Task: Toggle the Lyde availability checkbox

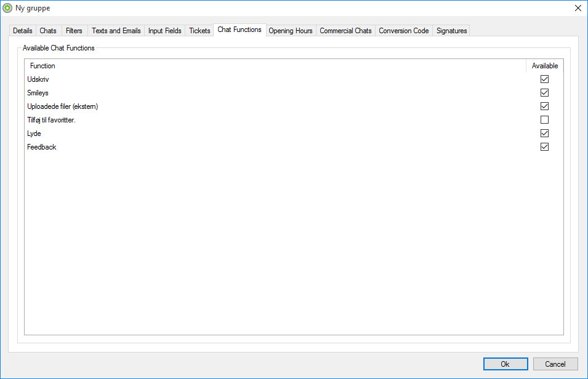Action: click(544, 133)
